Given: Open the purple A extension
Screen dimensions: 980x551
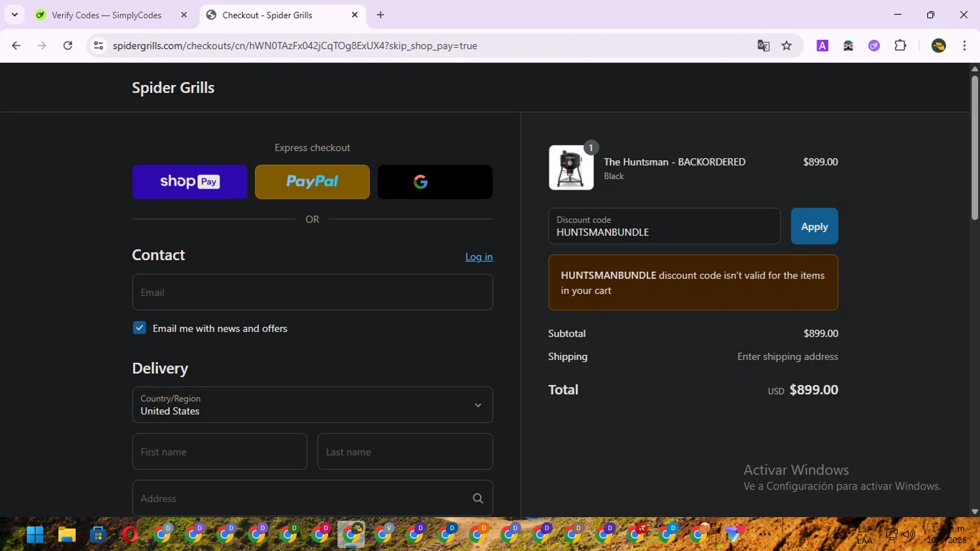Looking at the screenshot, I should (823, 46).
